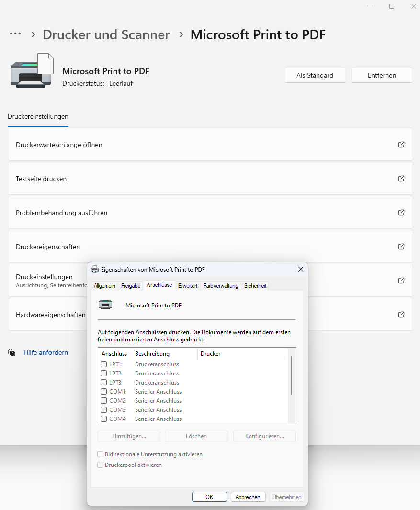Screen dimensions: 420x510
Task: Open the Problembehandlung ausführen row
Action: pos(211,213)
